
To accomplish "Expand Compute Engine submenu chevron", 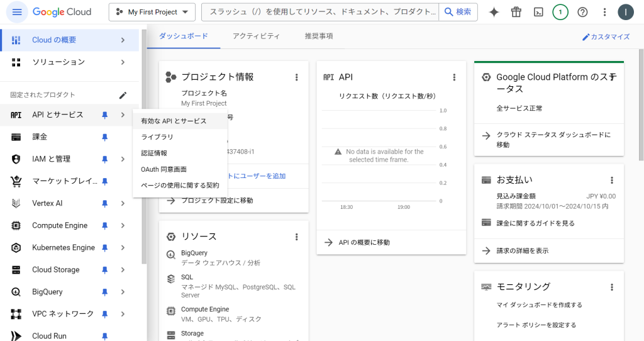I will click(123, 226).
